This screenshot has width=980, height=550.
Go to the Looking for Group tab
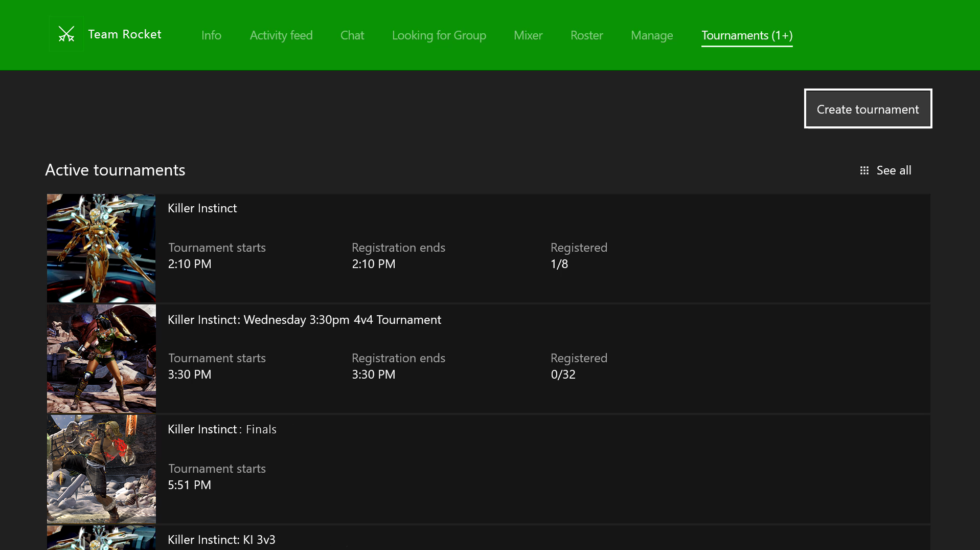pyautogui.click(x=439, y=35)
